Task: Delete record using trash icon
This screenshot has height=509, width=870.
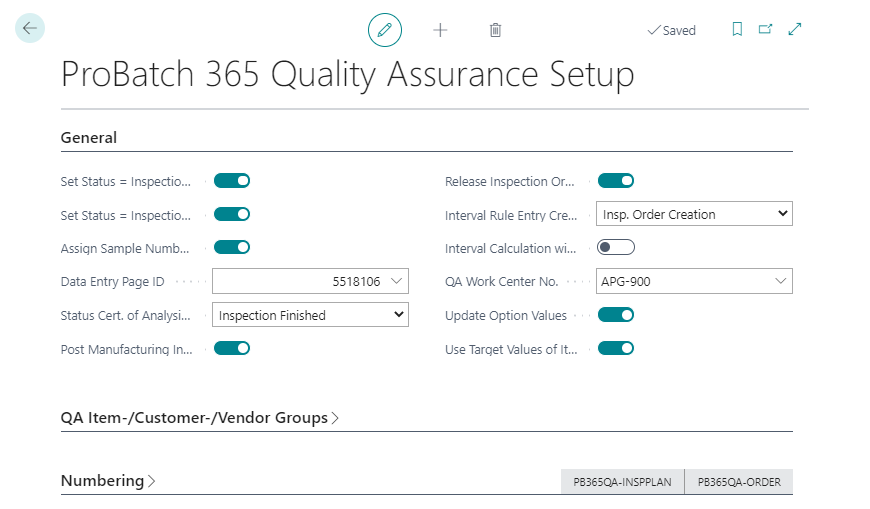Action: 495,30
